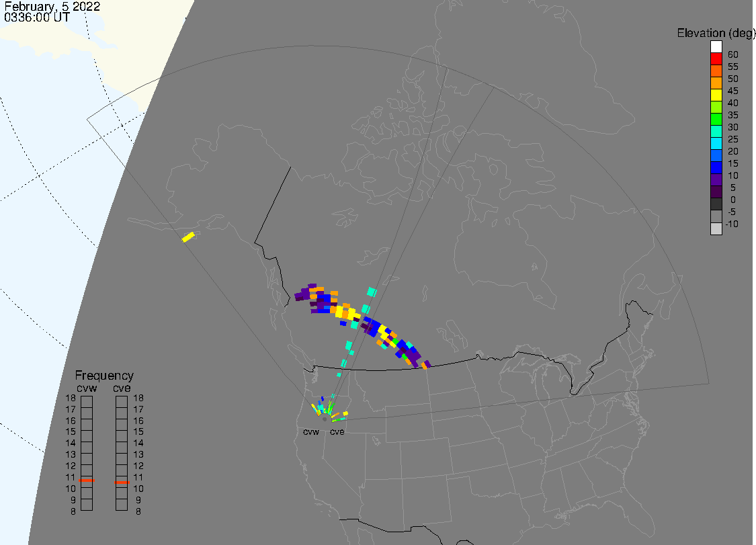Click the red frequency marker on the cvw bar
756x545 pixels.
pyautogui.click(x=87, y=480)
